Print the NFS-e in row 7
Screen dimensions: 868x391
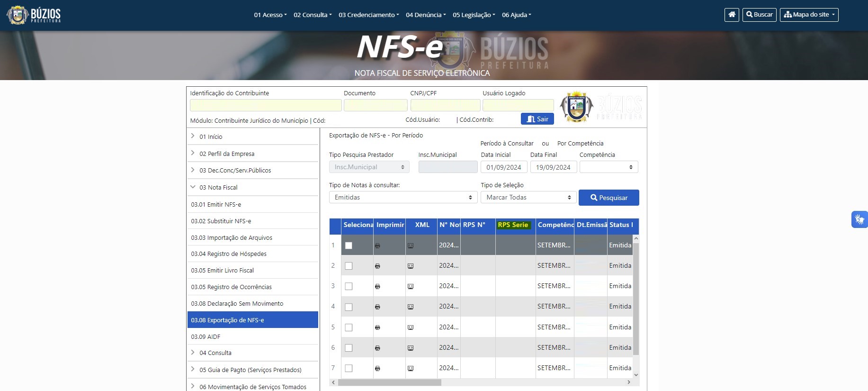377,368
